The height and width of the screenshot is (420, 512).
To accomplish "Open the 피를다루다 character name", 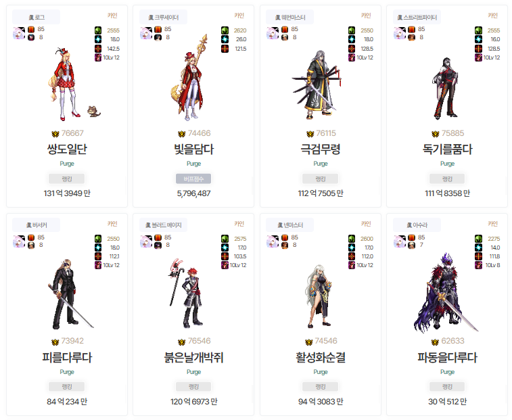I will point(67,357).
